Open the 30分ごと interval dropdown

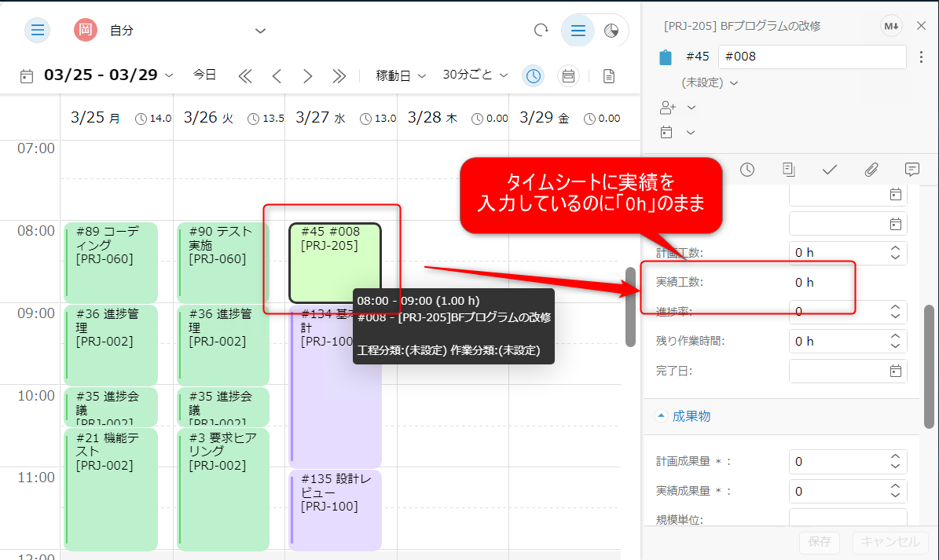(475, 75)
